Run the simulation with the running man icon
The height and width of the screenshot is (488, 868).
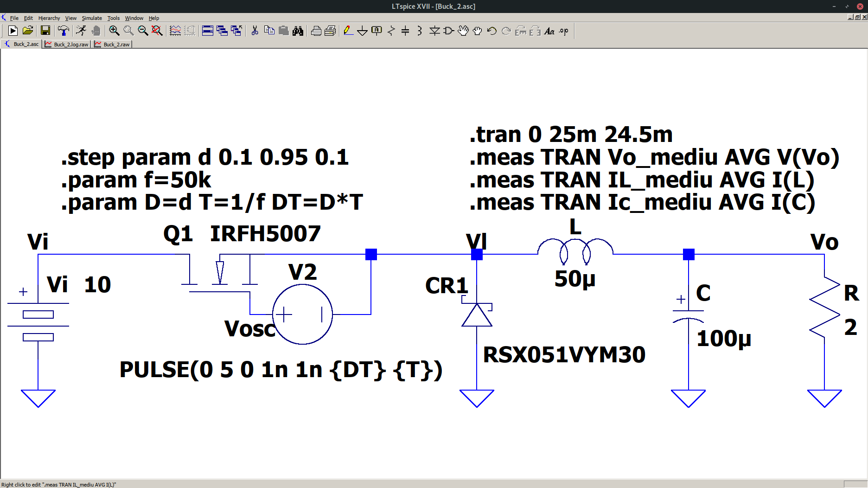pyautogui.click(x=81, y=31)
